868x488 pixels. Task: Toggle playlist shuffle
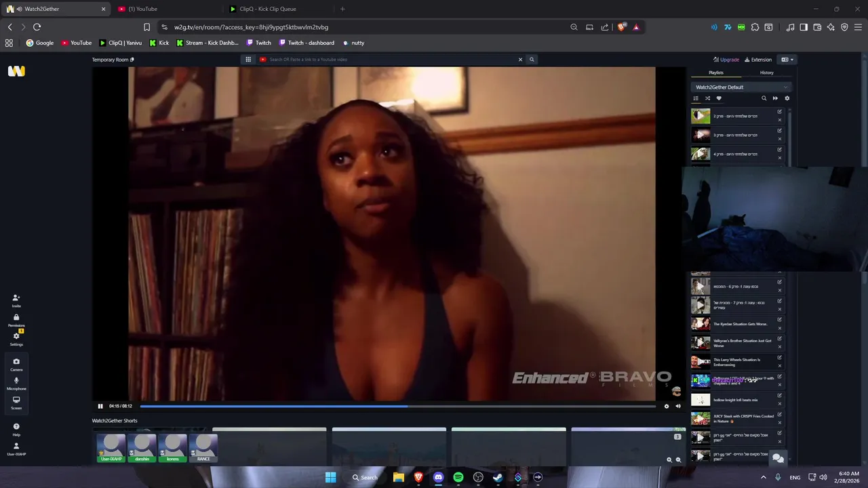click(x=707, y=98)
